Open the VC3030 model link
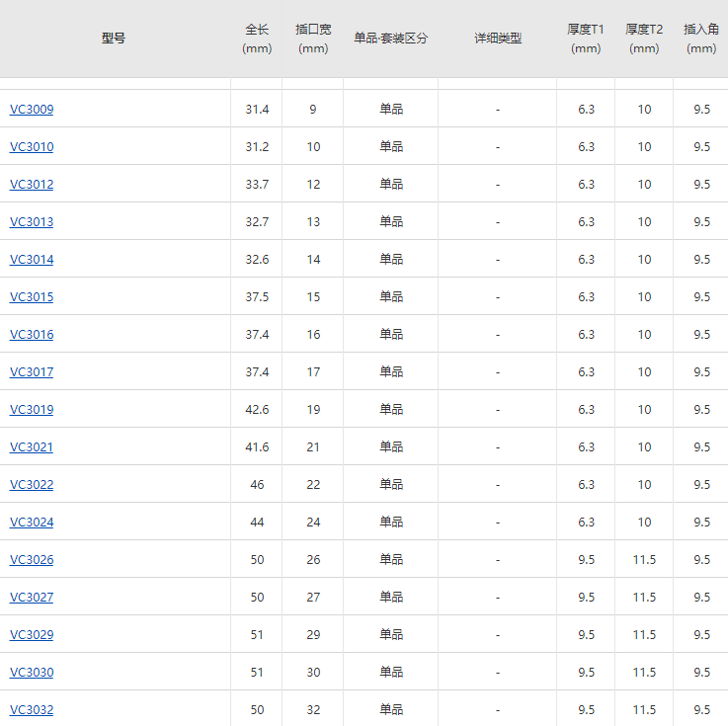 pos(32,673)
